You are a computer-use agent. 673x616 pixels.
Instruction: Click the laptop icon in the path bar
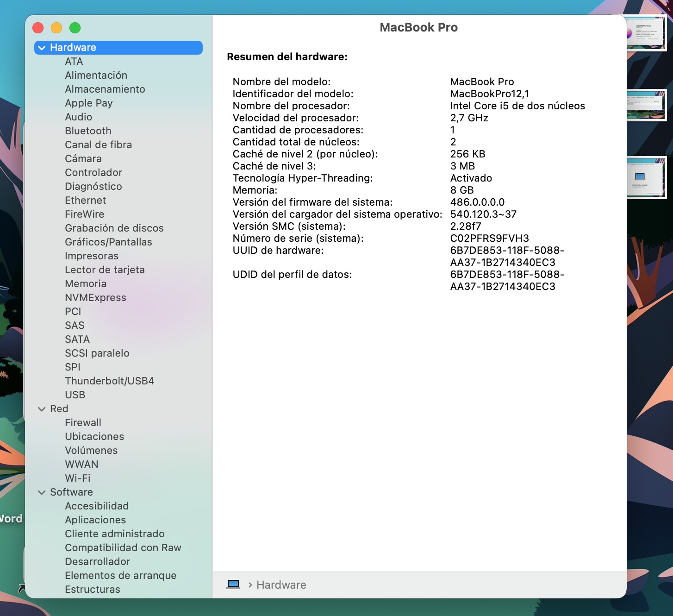233,585
